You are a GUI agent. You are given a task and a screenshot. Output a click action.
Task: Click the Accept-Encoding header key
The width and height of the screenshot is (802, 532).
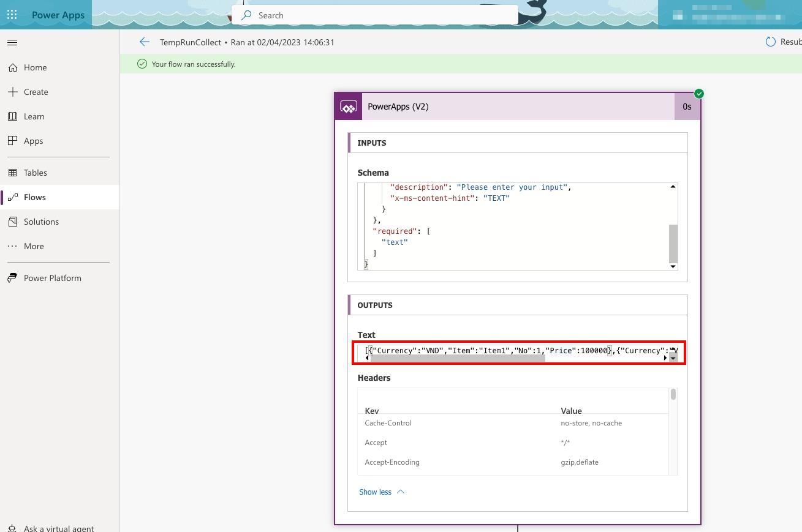[x=392, y=462]
